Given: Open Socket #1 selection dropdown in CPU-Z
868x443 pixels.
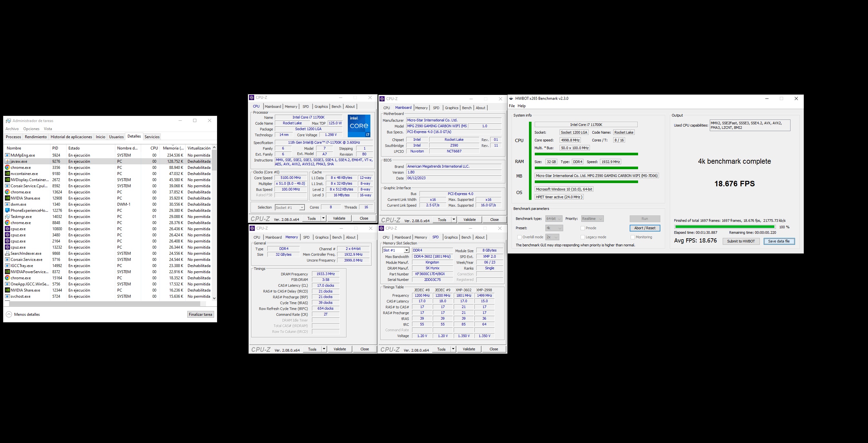Looking at the screenshot, I should (x=290, y=208).
